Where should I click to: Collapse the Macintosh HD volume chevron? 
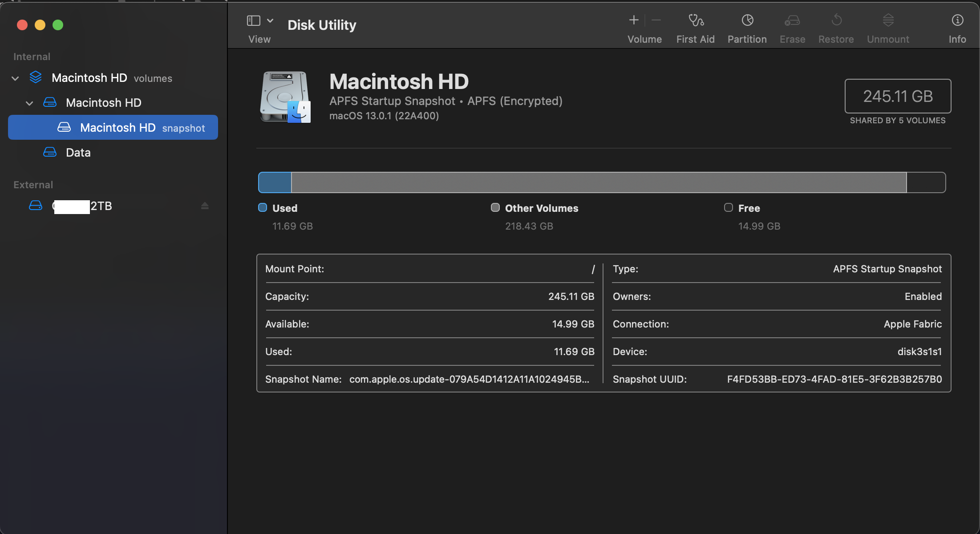click(29, 103)
